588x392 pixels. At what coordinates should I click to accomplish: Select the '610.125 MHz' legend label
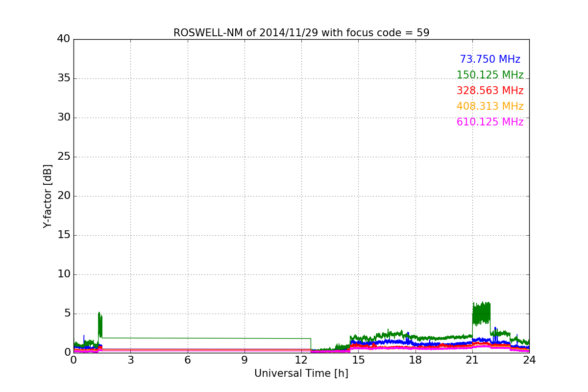490,122
